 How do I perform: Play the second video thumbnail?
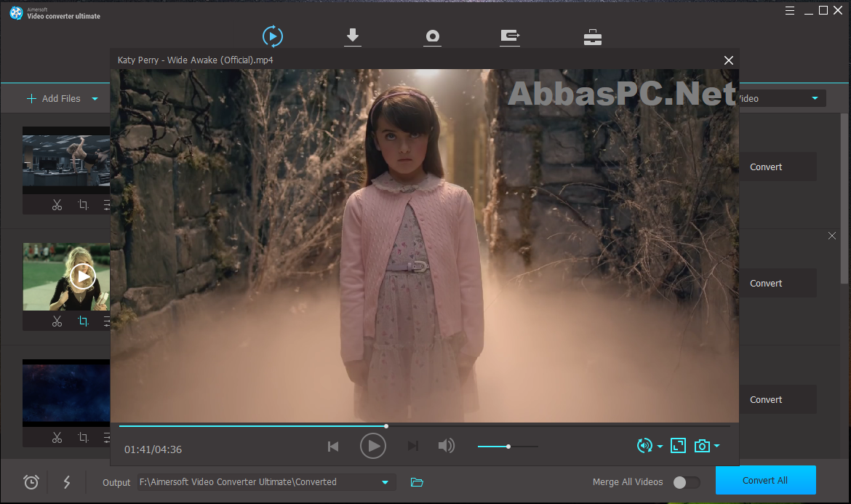(82, 276)
